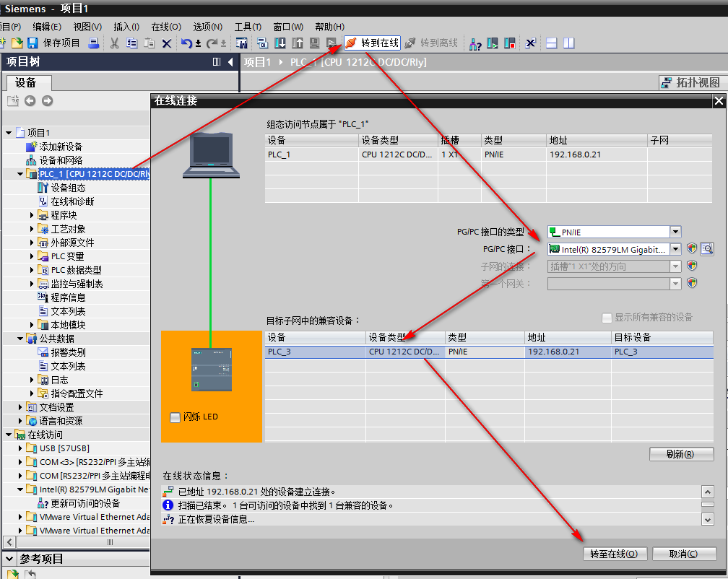728x579 pixels.
Task: Collapse the project tree panel arrow
Action: pyautogui.click(x=230, y=61)
